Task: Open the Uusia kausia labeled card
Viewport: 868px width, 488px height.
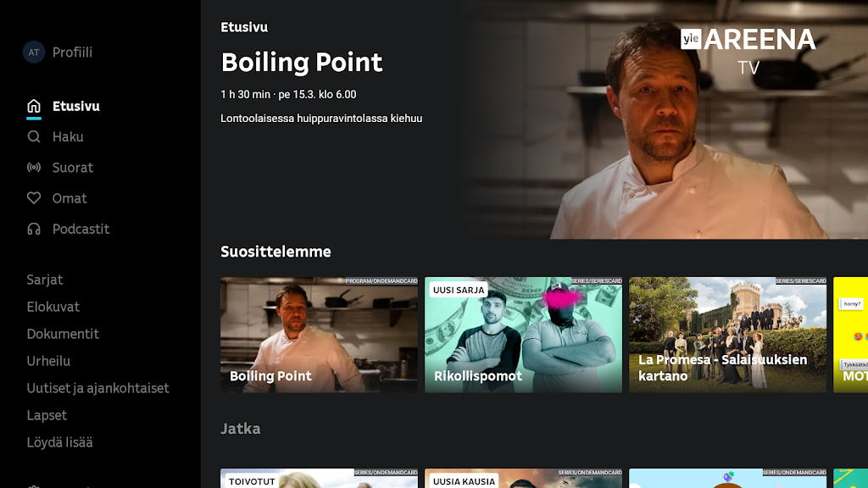Action: pos(523,479)
